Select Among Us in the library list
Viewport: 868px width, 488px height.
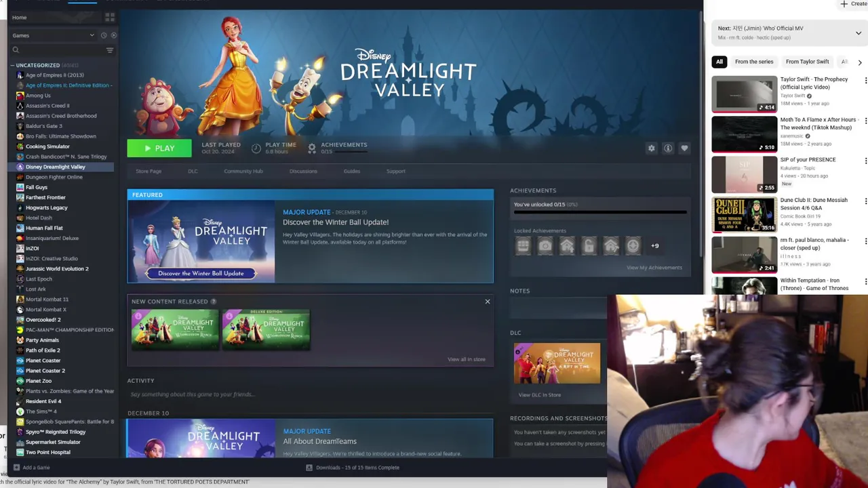click(x=38, y=96)
